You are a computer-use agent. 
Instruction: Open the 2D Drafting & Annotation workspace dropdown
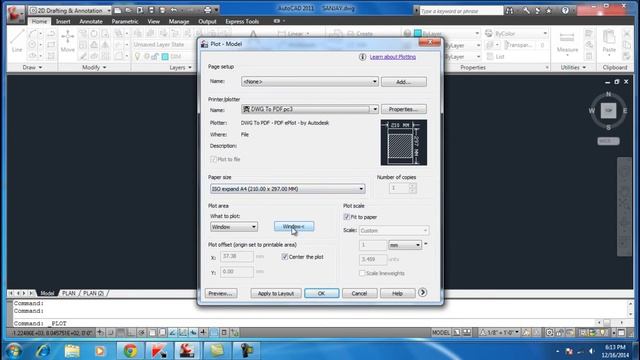(x=70, y=10)
